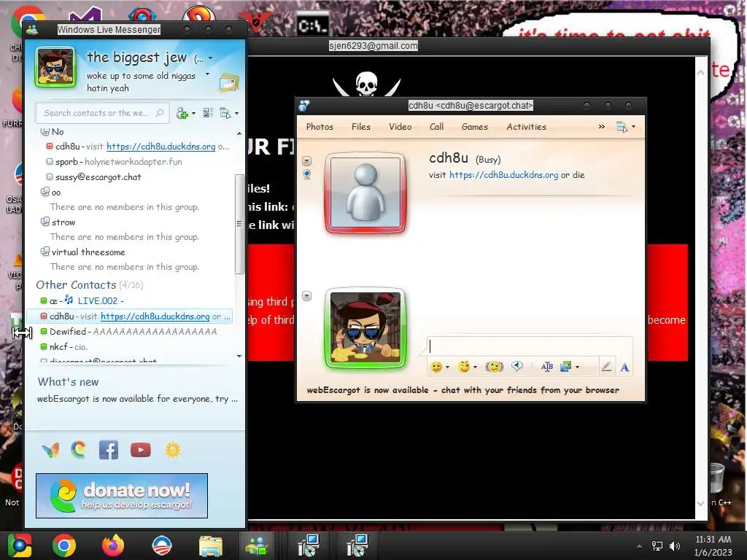This screenshot has height=560, width=747.
Task: Collapse the Other Contacts group header
Action: (89, 285)
